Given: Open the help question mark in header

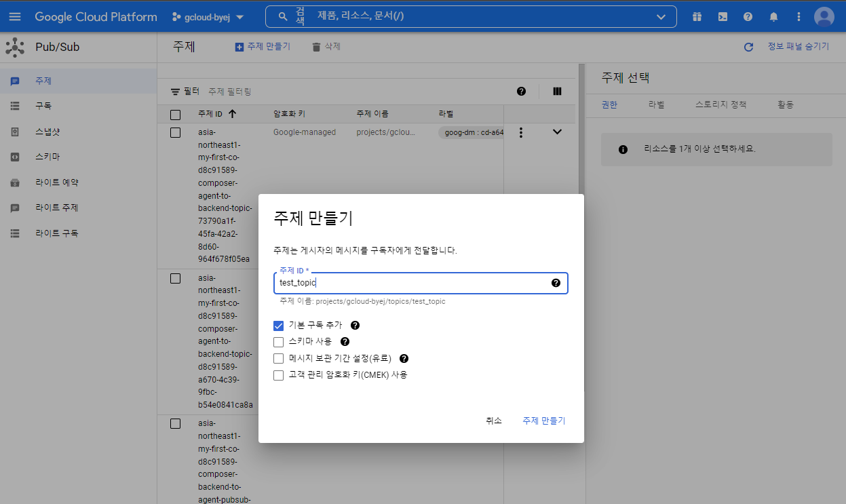Looking at the screenshot, I should (x=748, y=17).
